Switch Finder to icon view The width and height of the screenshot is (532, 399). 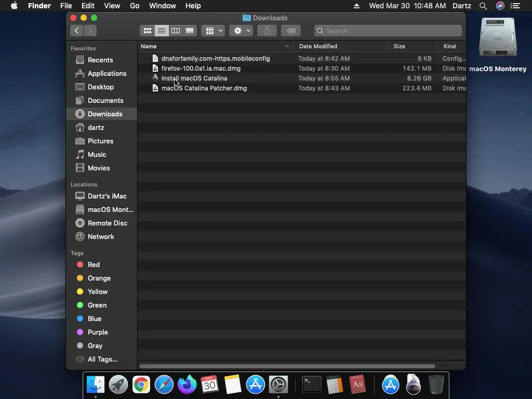click(147, 31)
